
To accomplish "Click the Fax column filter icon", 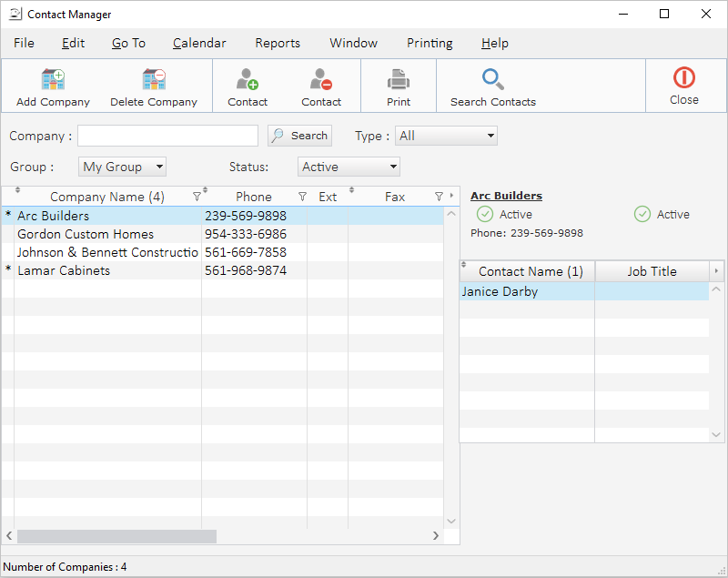I will click(x=439, y=197).
